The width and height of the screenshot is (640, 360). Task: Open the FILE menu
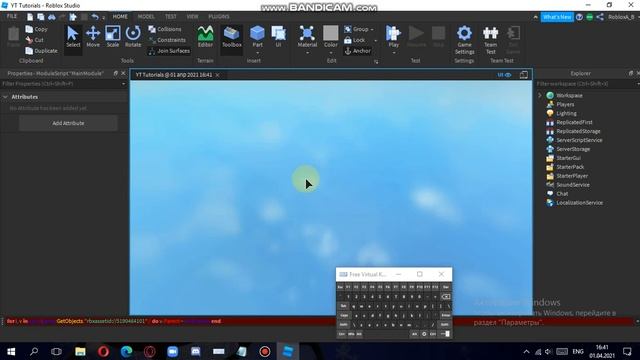pyautogui.click(x=12, y=16)
